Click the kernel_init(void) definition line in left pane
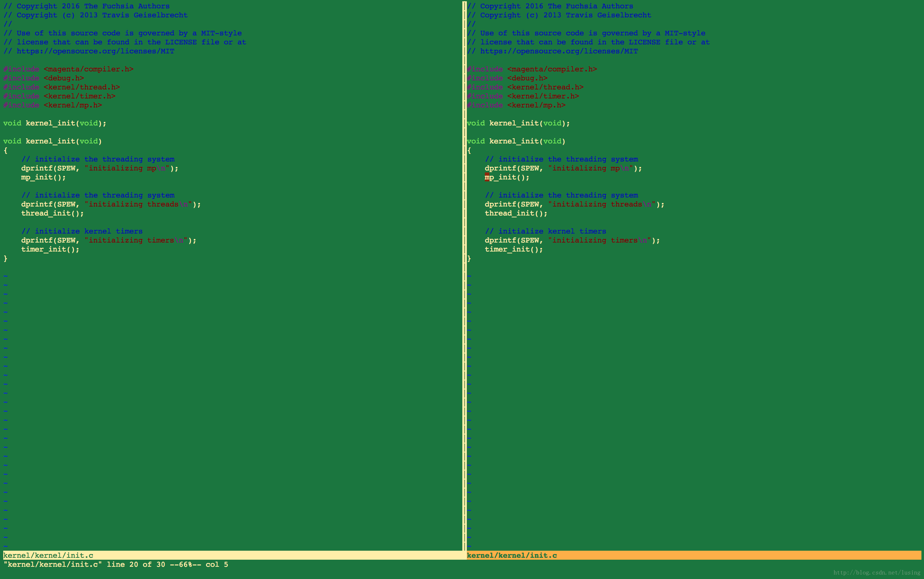The height and width of the screenshot is (579, 924). [52, 141]
